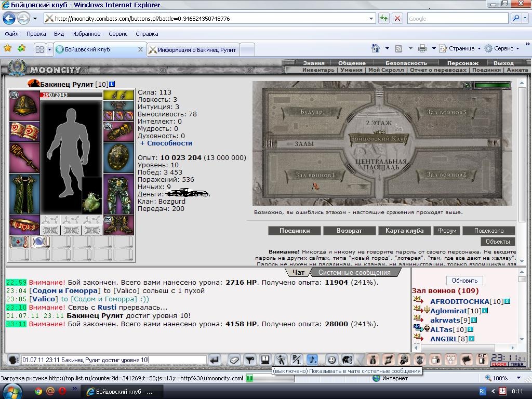Click the armored gloves equipment slot
The image size is (532, 399).
118,131
